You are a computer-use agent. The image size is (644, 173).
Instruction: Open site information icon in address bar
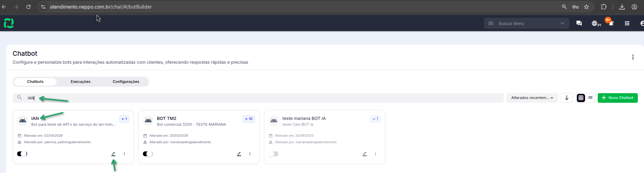pos(43,7)
